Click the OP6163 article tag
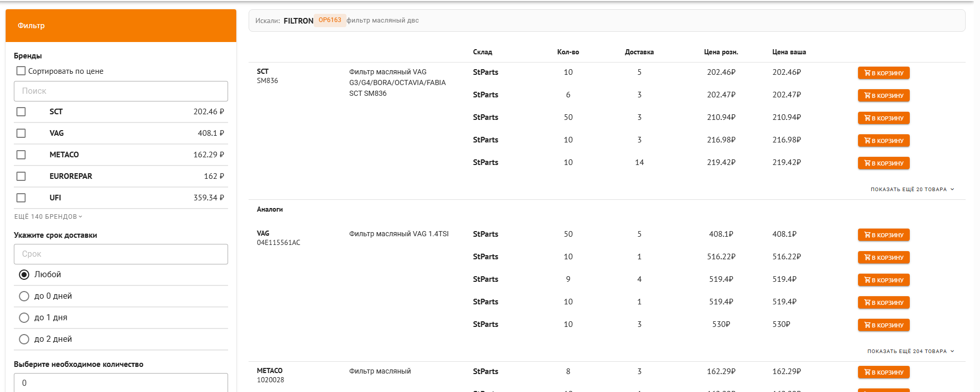Image resolution: width=980 pixels, height=392 pixels. (330, 20)
